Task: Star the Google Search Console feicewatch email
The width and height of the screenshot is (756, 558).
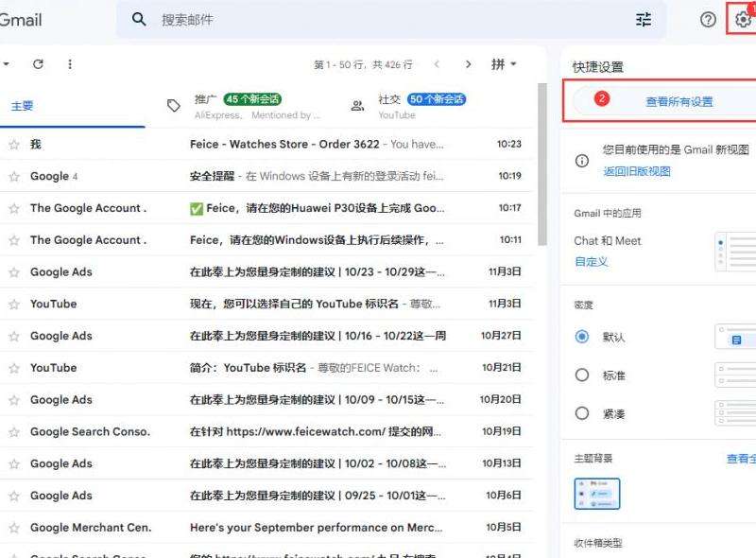Action: (14, 431)
